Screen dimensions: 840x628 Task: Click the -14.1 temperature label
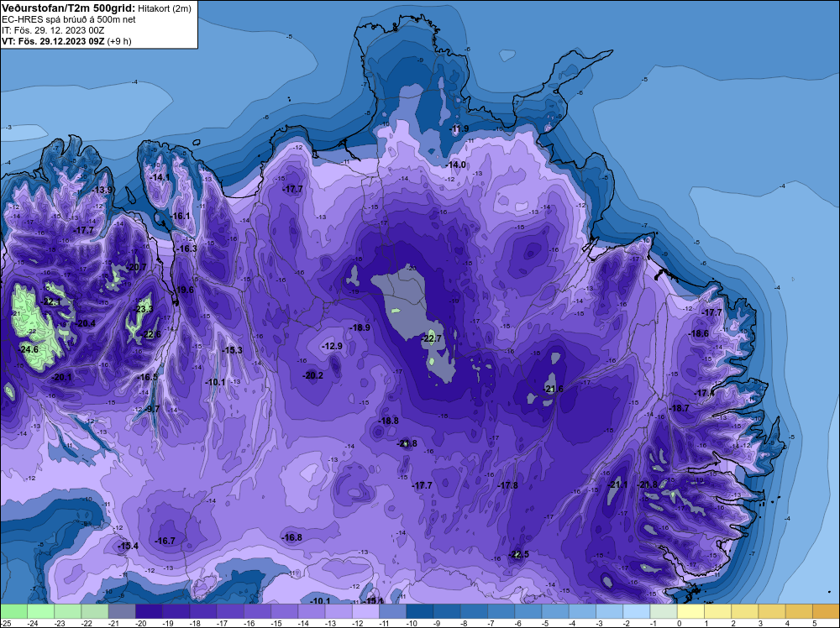pos(160,177)
